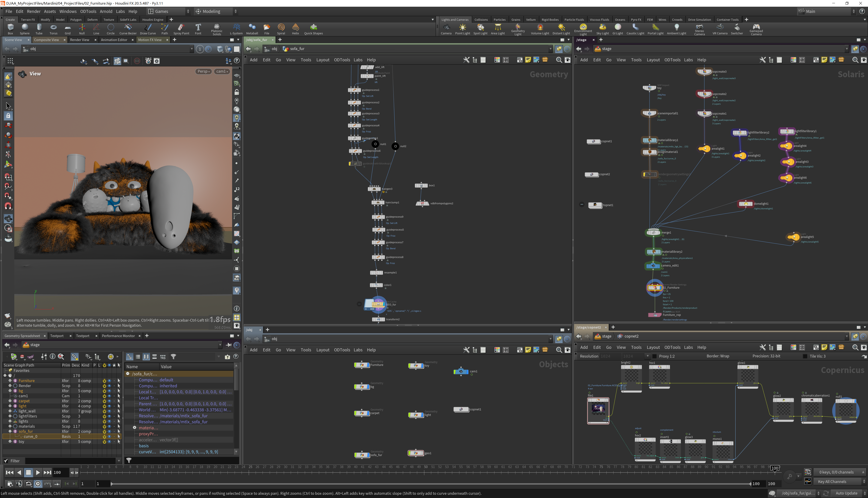Add a VR Camera from the shelf
Image resolution: width=868 pixels, height=498 pixels.
click(x=720, y=29)
